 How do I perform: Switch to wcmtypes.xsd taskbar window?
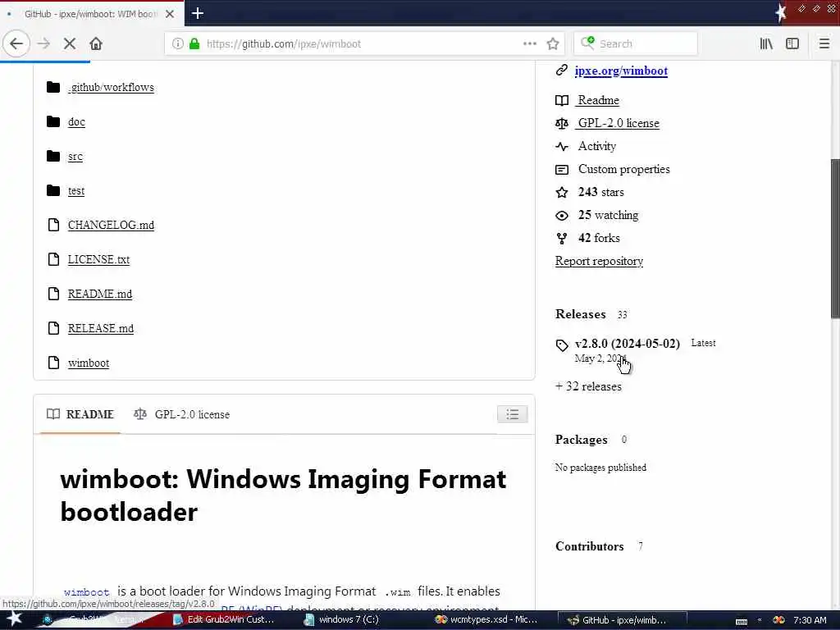point(486,620)
